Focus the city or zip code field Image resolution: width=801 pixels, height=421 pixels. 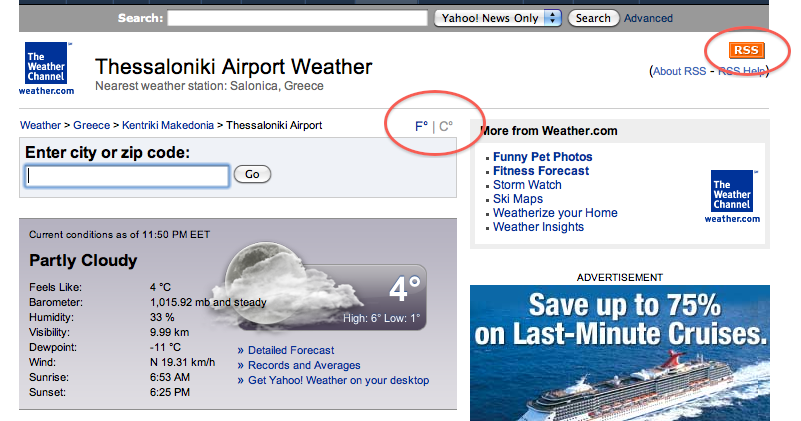[127, 176]
